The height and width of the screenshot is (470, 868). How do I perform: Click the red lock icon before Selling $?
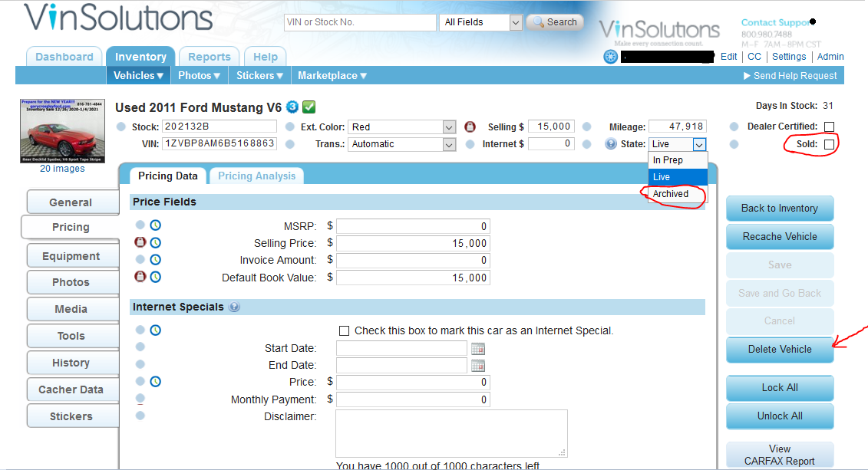point(471,127)
